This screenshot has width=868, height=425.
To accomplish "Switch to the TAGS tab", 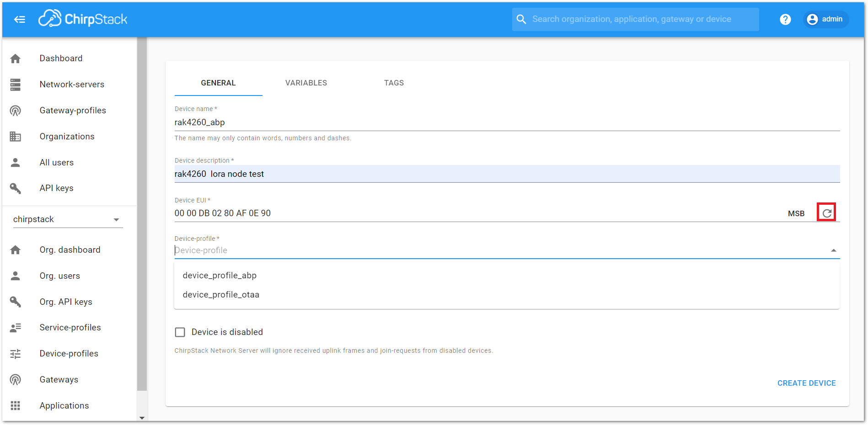I will click(x=394, y=83).
